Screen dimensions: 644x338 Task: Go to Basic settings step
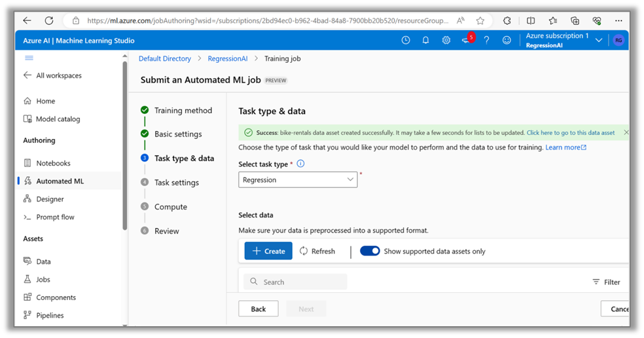click(x=171, y=134)
